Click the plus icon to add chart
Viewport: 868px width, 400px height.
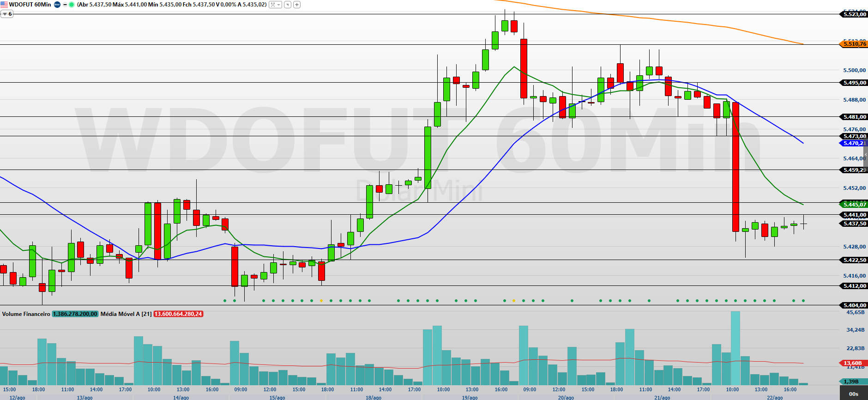[x=297, y=5]
